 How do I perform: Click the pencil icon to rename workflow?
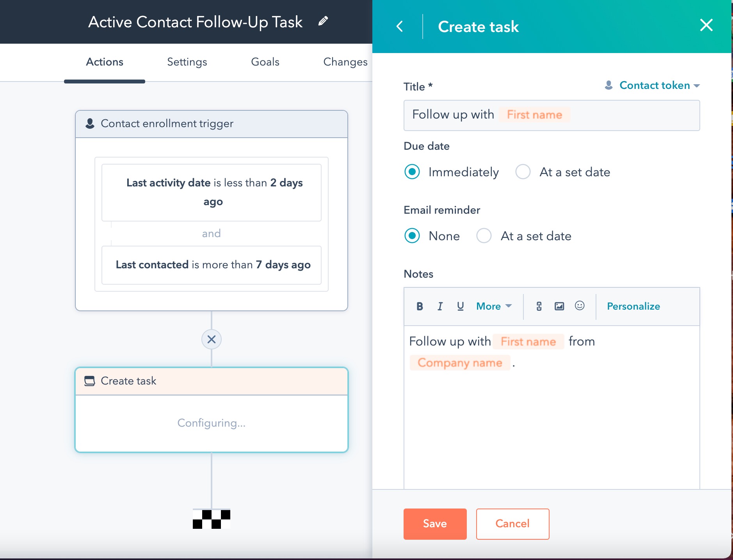323,21
